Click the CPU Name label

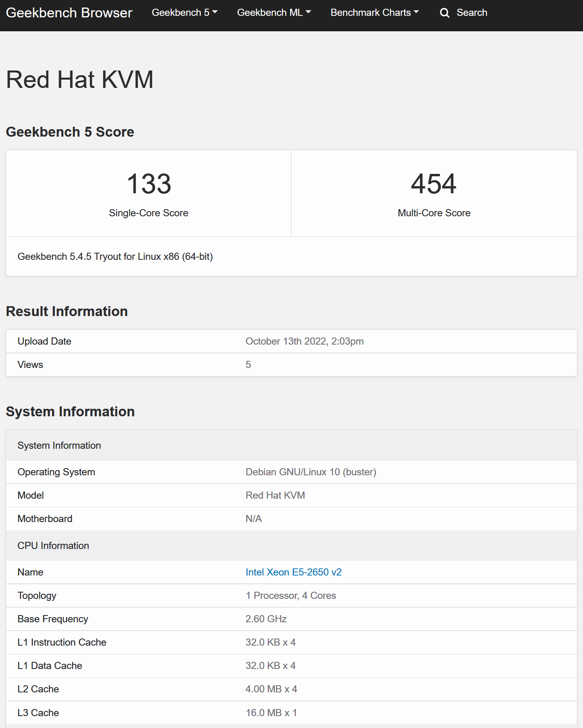click(x=30, y=572)
